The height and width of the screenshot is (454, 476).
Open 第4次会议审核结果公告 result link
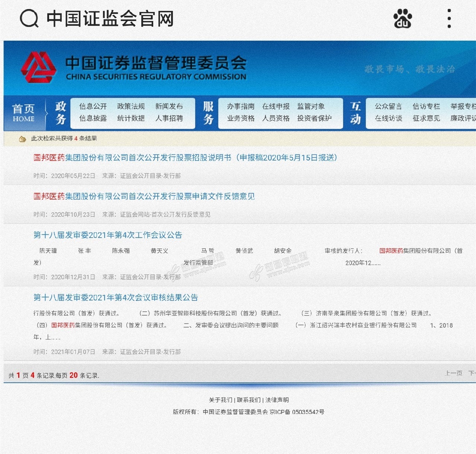(x=116, y=298)
